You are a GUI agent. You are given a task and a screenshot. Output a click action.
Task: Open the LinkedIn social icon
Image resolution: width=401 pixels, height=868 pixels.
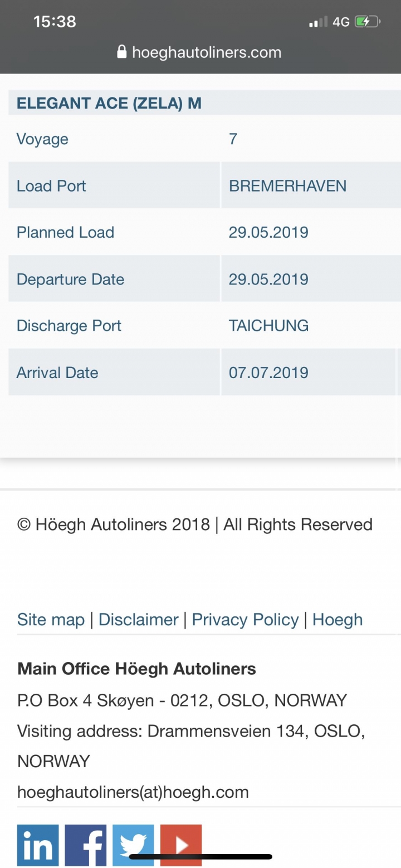[x=38, y=845]
